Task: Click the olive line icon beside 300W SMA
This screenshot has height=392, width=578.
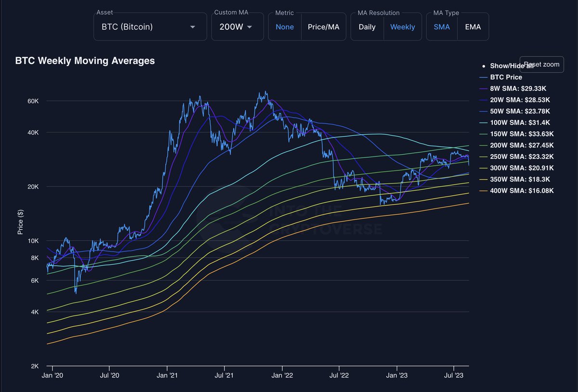Action: (x=482, y=168)
